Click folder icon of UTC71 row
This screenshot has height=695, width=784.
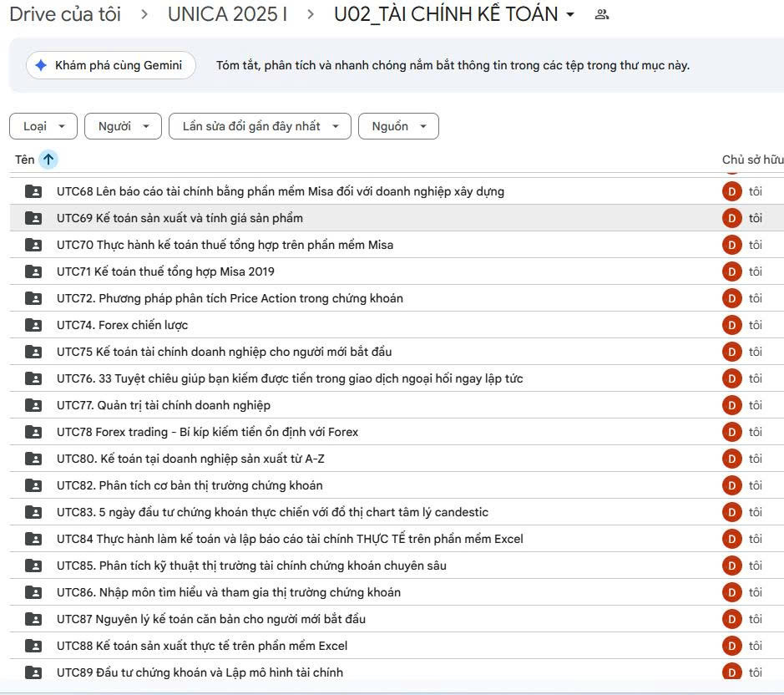[33, 271]
